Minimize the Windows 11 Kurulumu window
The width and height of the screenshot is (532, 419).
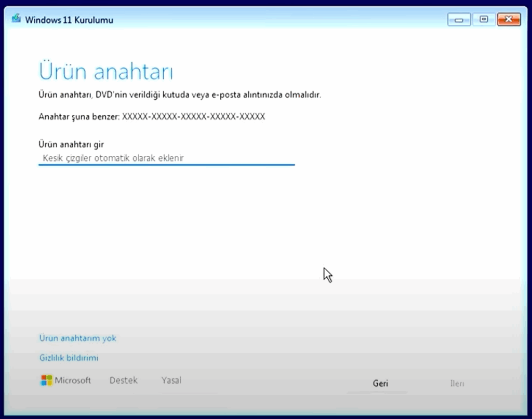459,20
